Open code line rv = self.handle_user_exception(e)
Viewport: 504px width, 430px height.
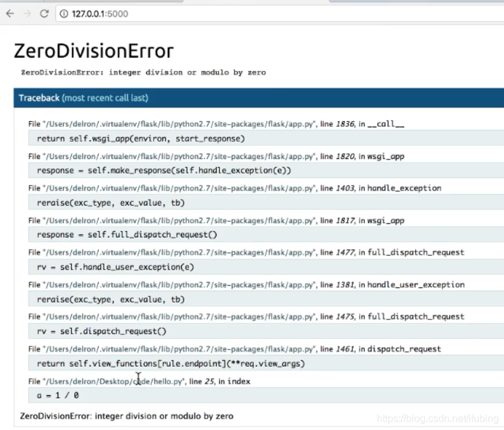pyautogui.click(x=266, y=267)
